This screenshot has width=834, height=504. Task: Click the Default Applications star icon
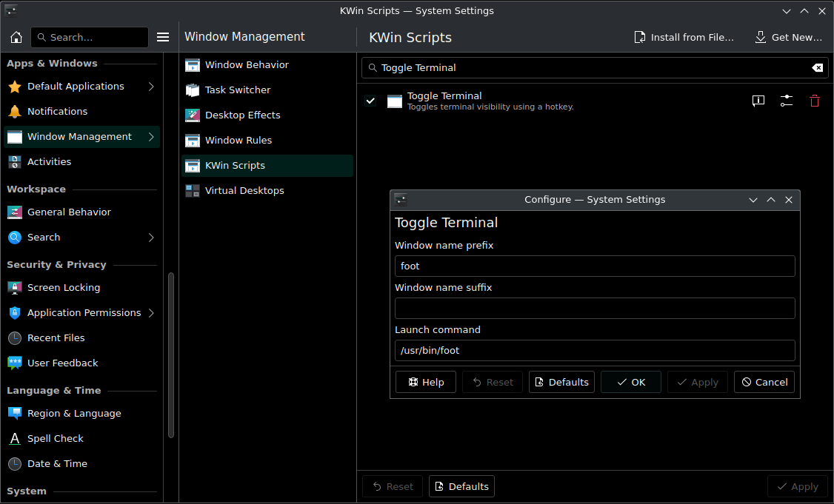pos(15,86)
